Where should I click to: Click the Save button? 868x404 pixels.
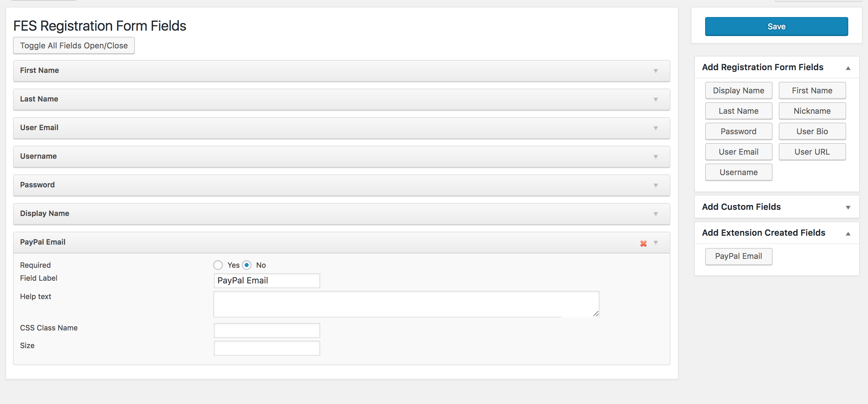coord(776,27)
